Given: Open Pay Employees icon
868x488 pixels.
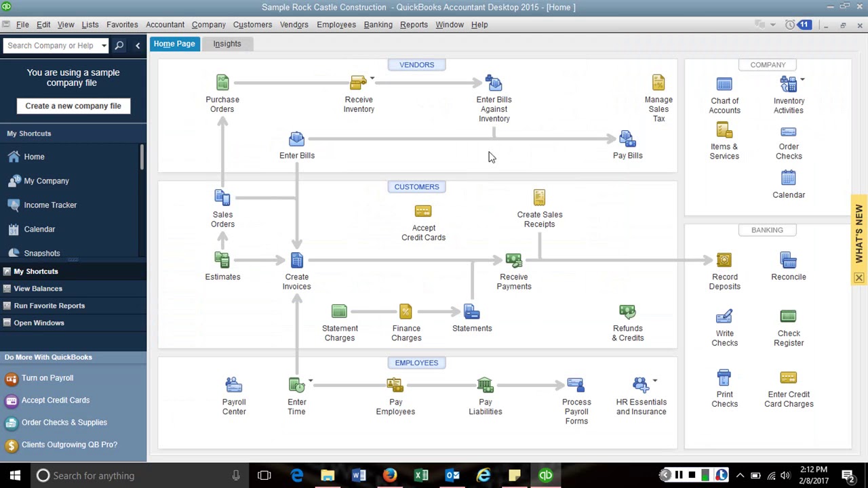Looking at the screenshot, I should point(395,385).
